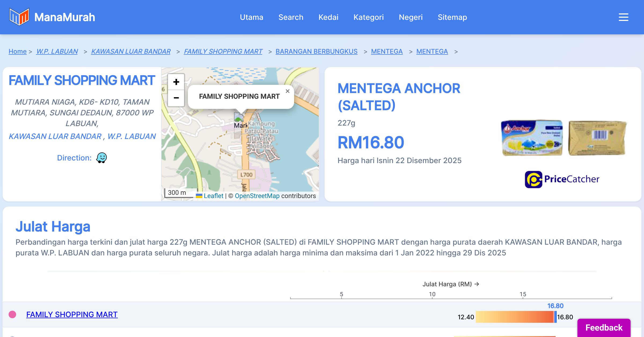The height and width of the screenshot is (337, 644).
Task: Zoom out on the map
Action: (x=176, y=98)
